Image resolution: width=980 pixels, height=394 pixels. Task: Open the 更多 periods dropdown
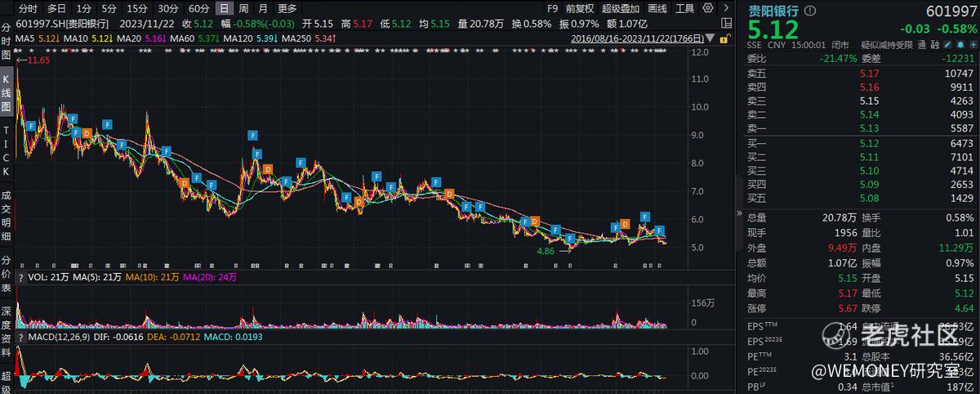(x=287, y=8)
